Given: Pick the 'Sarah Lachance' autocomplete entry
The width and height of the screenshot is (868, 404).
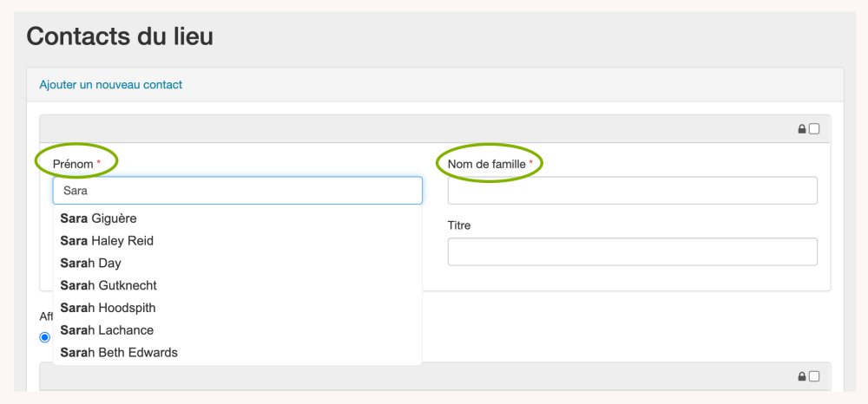Looking at the screenshot, I should coord(107,330).
